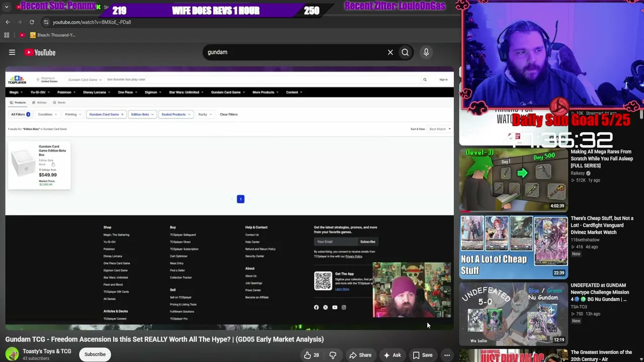
Task: Open the Sealed Products filter dropdown
Action: coord(176,115)
